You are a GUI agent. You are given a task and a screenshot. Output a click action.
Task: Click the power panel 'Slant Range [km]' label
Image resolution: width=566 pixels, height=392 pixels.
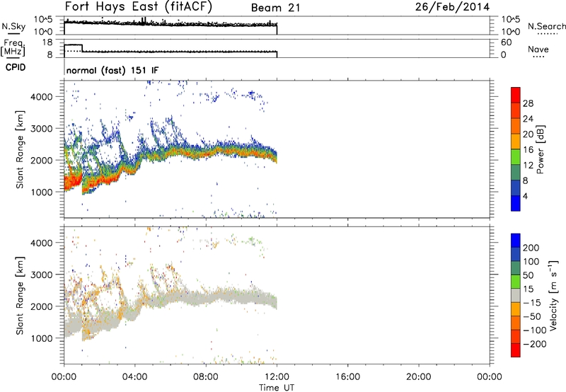coord(20,149)
